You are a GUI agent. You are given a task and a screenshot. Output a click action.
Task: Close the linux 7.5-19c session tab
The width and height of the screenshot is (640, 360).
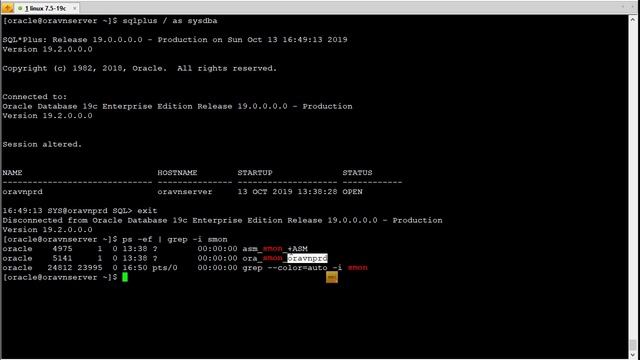(74, 8)
